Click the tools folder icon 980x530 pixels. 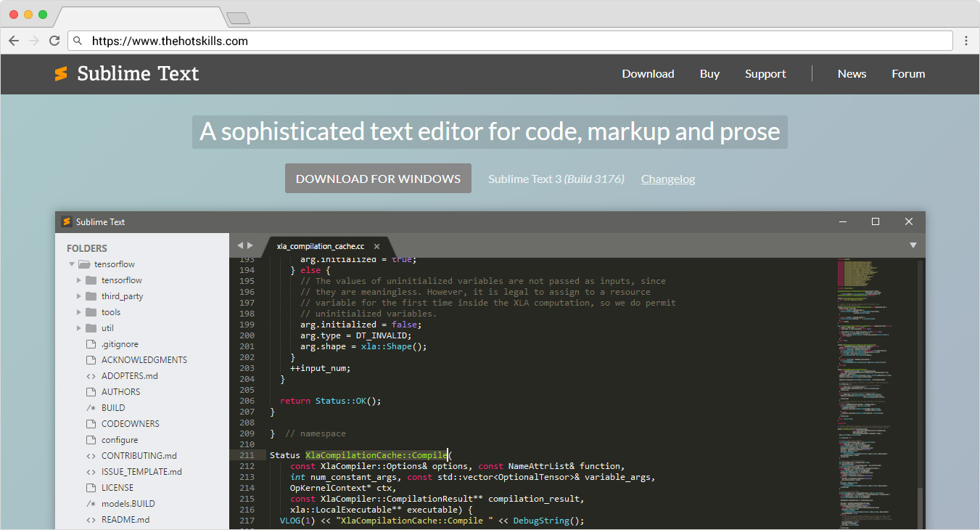91,312
